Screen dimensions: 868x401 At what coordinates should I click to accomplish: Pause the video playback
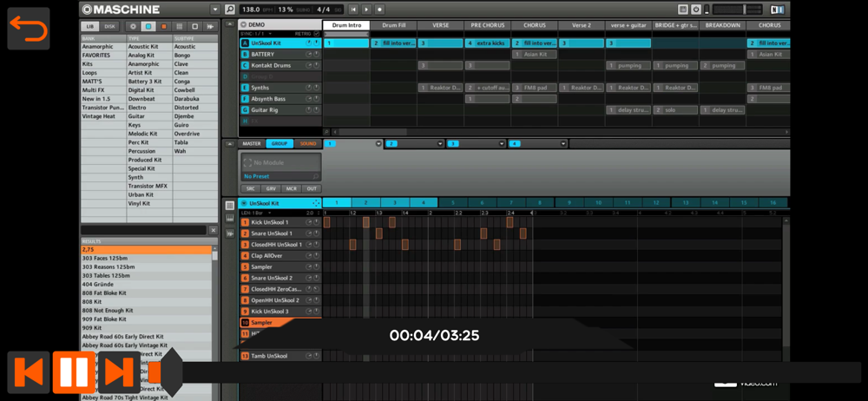[x=74, y=372]
